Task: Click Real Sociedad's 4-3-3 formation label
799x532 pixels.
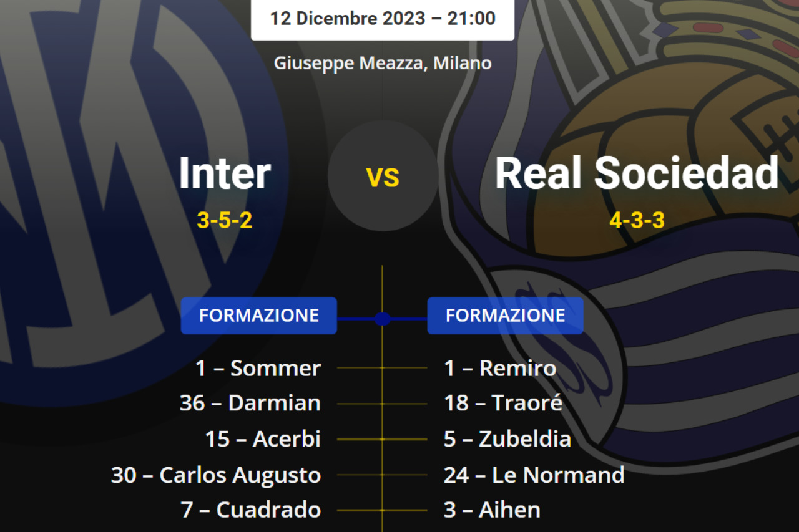Action: (637, 220)
